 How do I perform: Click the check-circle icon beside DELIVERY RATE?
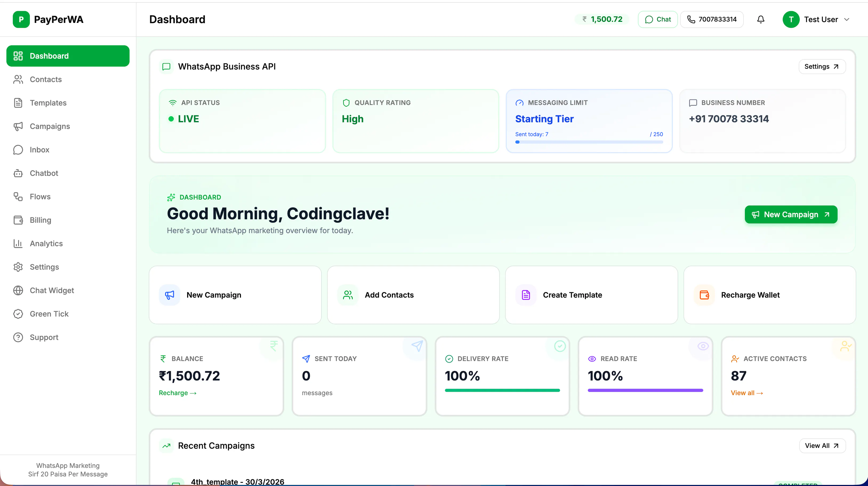click(449, 359)
